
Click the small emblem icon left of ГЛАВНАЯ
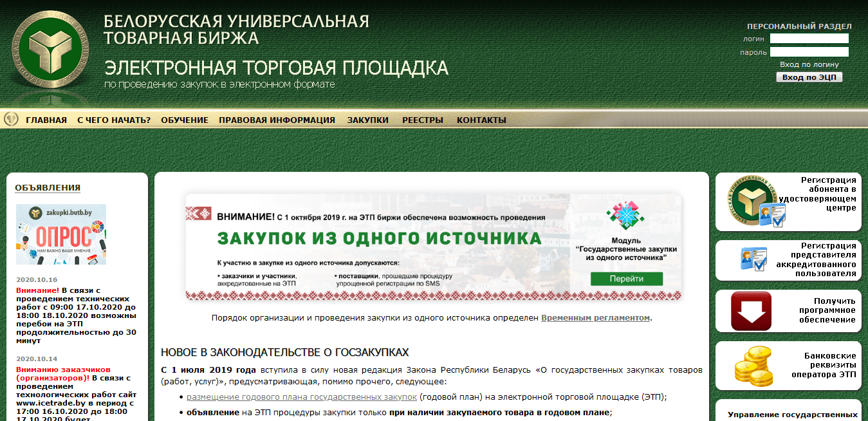pyautogui.click(x=12, y=119)
